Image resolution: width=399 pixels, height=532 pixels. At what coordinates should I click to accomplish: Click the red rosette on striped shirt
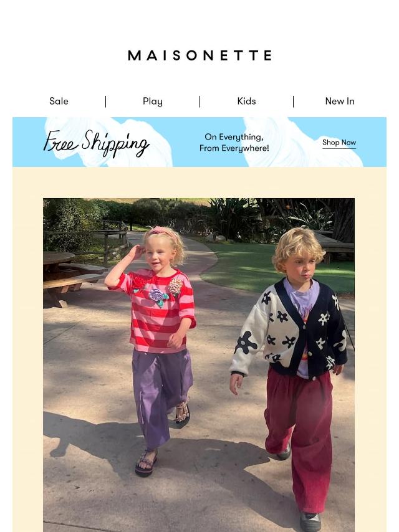click(x=138, y=283)
